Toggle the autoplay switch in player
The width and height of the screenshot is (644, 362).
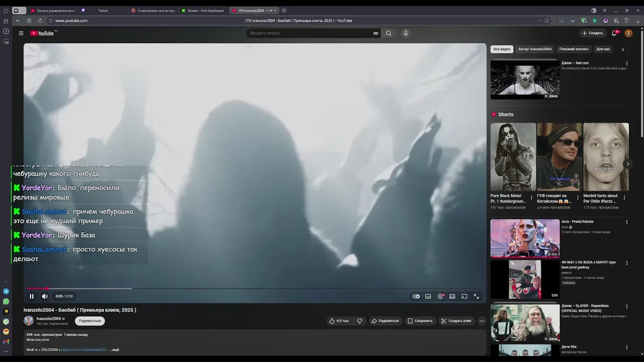[x=416, y=297]
